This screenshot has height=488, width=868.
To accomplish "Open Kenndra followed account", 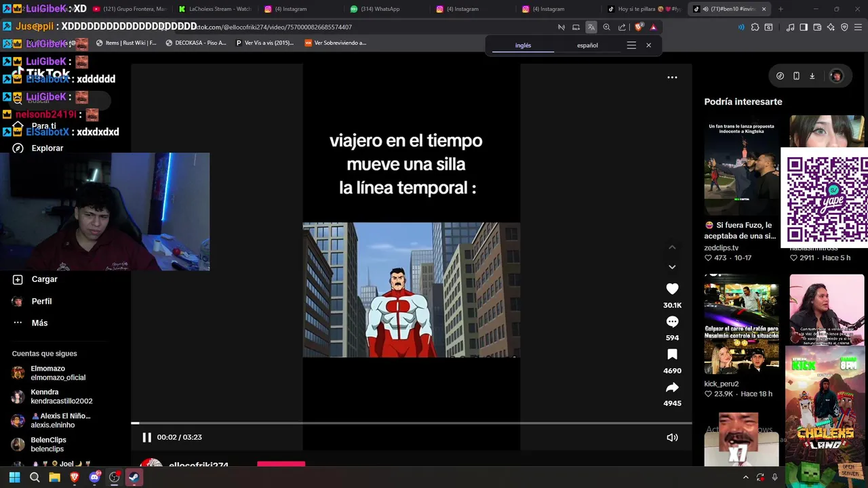I will coord(61,396).
